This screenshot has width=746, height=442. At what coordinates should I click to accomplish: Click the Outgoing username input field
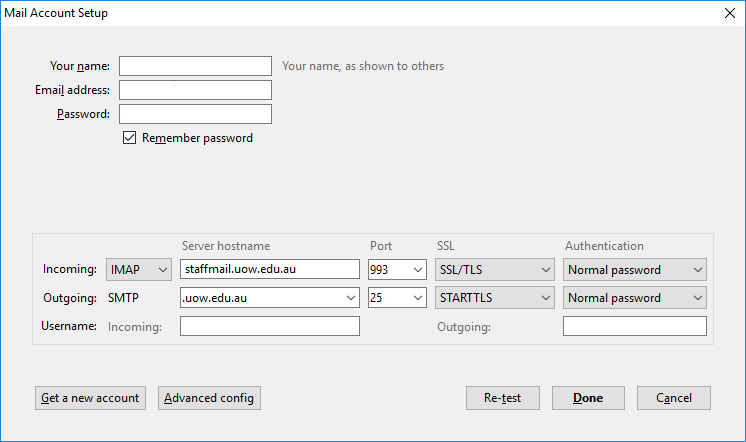635,326
